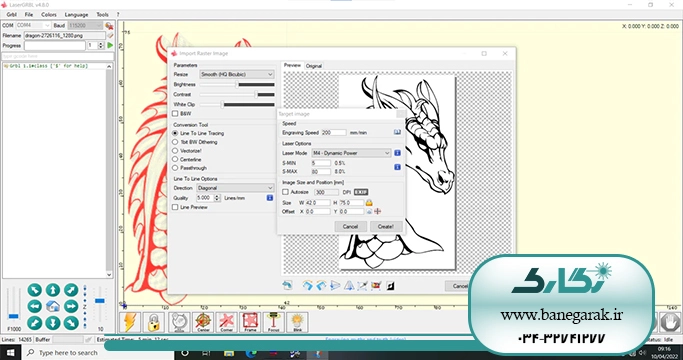Click the engraving speed book icon

(x=397, y=132)
